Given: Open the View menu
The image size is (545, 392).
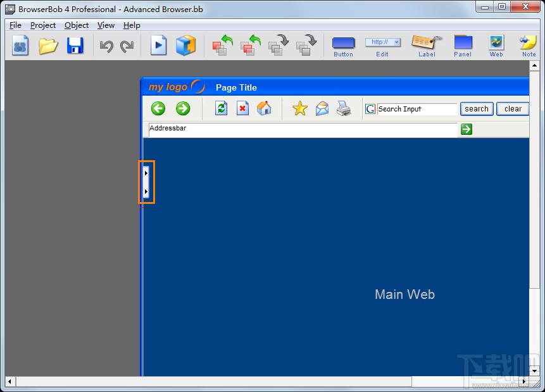Looking at the screenshot, I should click(106, 25).
